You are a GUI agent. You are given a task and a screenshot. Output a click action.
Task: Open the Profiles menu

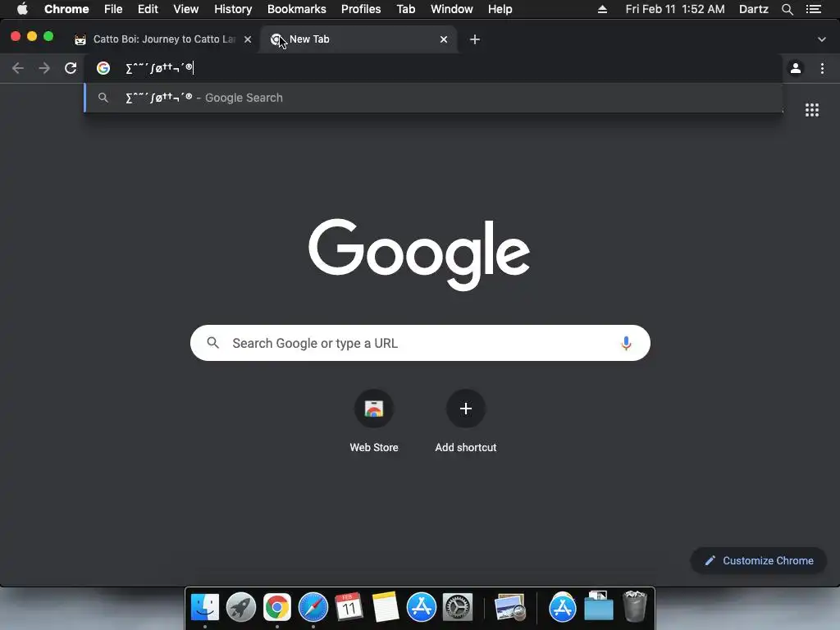click(x=361, y=9)
